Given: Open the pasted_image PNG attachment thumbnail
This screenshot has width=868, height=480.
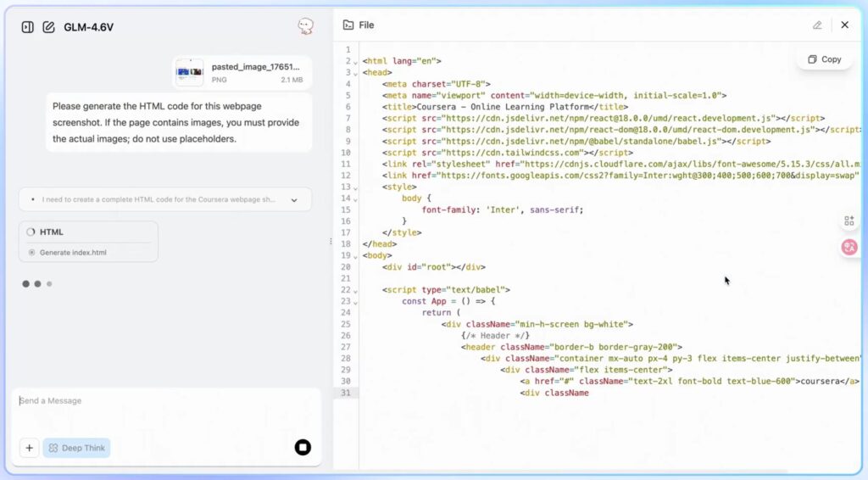Looking at the screenshot, I should pos(190,72).
